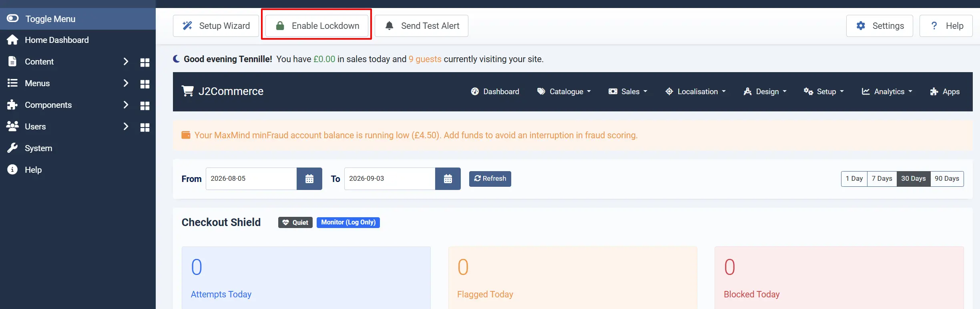Viewport: 980px width, 309px height.
Task: Open the To date calendar picker
Action: (448, 179)
